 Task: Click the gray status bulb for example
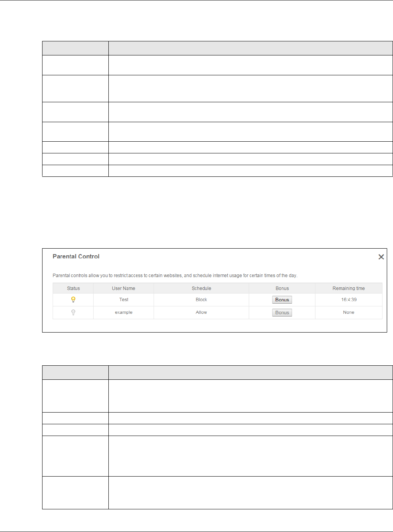click(73, 313)
